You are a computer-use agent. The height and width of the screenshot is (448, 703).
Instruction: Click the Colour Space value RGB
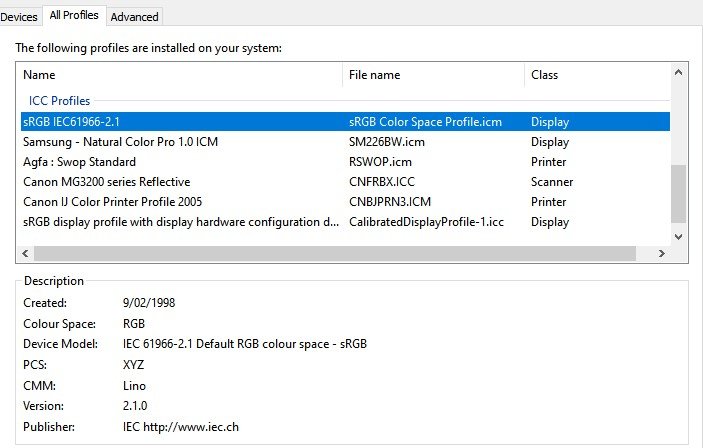pyautogui.click(x=134, y=324)
